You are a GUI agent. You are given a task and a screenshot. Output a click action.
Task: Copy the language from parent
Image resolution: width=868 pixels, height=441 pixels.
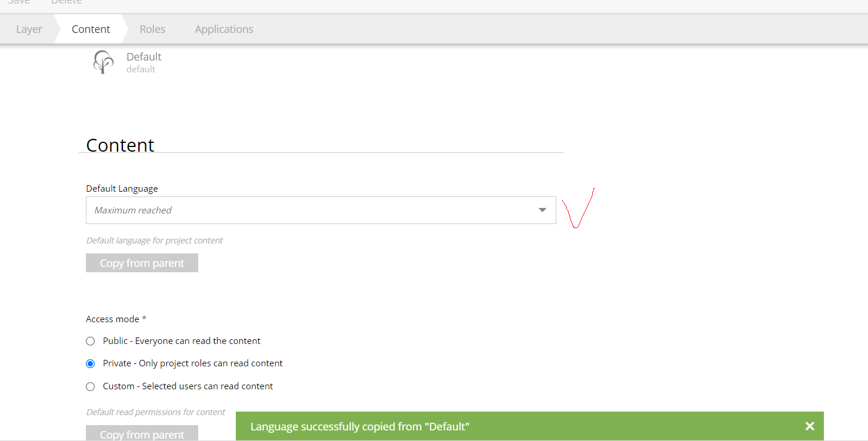point(142,263)
